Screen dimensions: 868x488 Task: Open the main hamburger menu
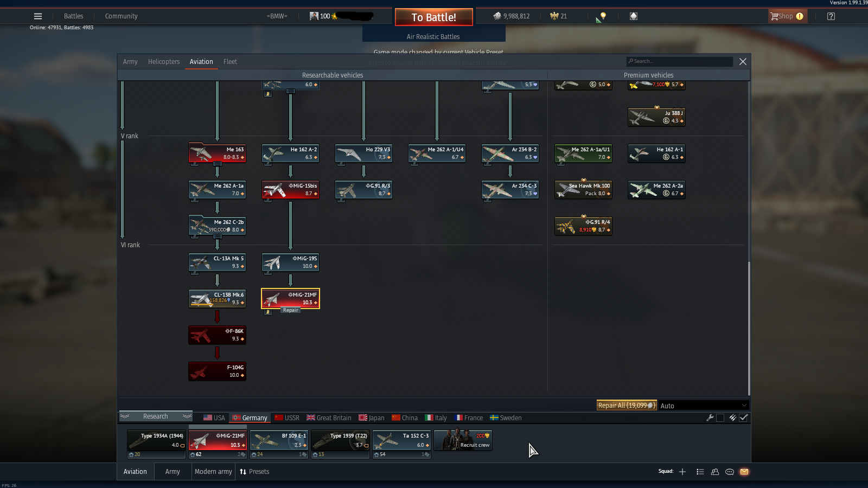38,16
